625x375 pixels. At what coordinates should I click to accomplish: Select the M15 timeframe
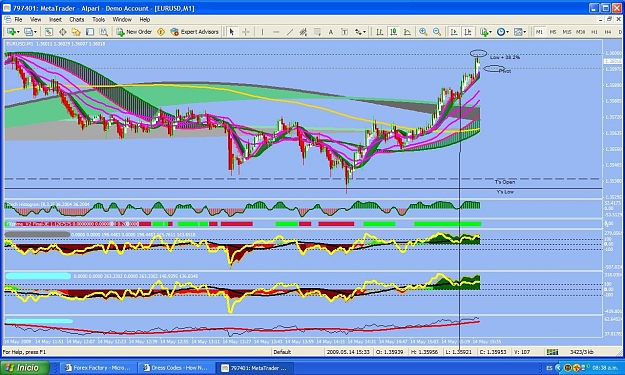click(566, 32)
